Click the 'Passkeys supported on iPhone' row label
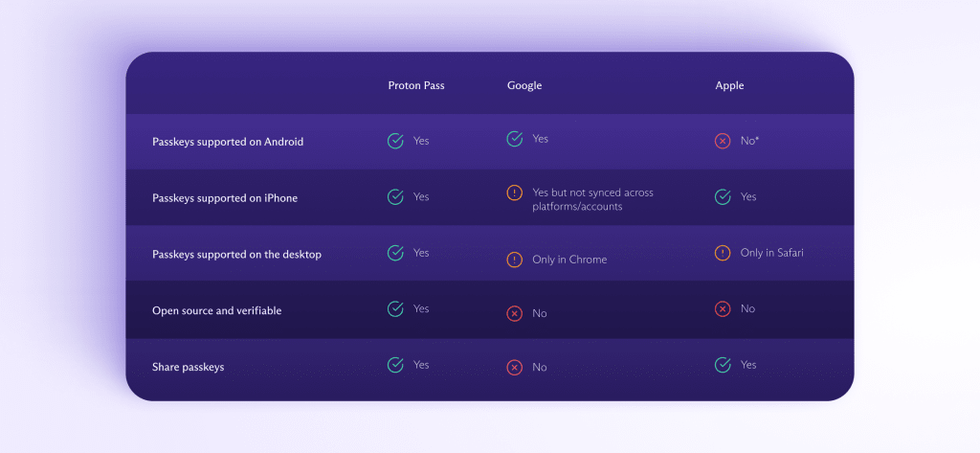The height and width of the screenshot is (453, 980). [x=225, y=198]
